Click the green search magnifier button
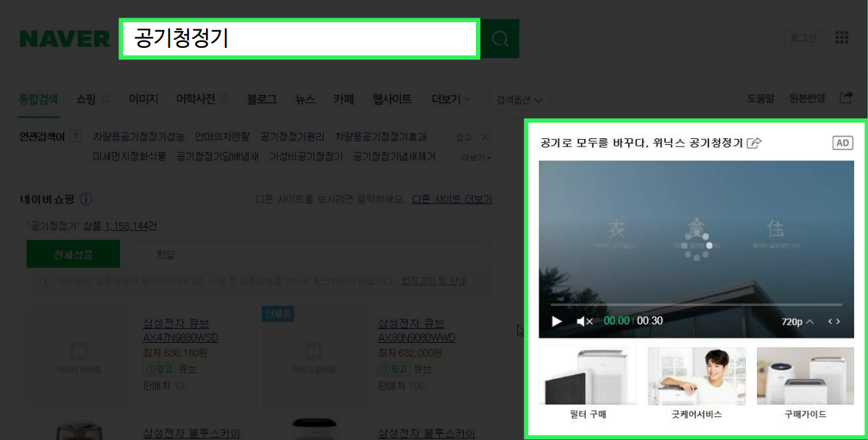 pyautogui.click(x=500, y=39)
